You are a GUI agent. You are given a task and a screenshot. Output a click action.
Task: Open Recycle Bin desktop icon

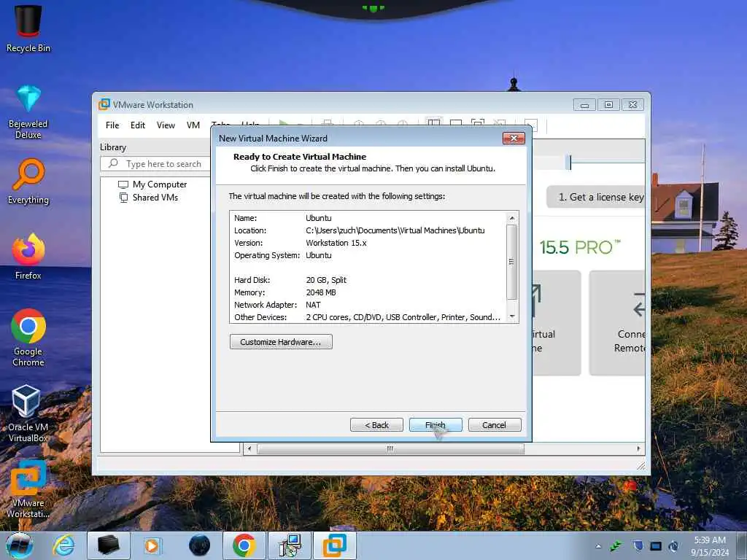(28, 28)
